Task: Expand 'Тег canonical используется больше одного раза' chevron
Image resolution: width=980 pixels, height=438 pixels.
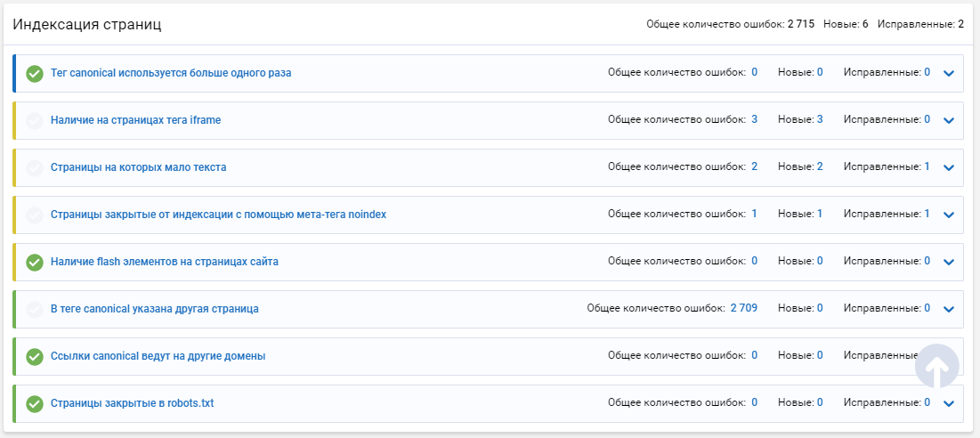Action: (x=949, y=73)
